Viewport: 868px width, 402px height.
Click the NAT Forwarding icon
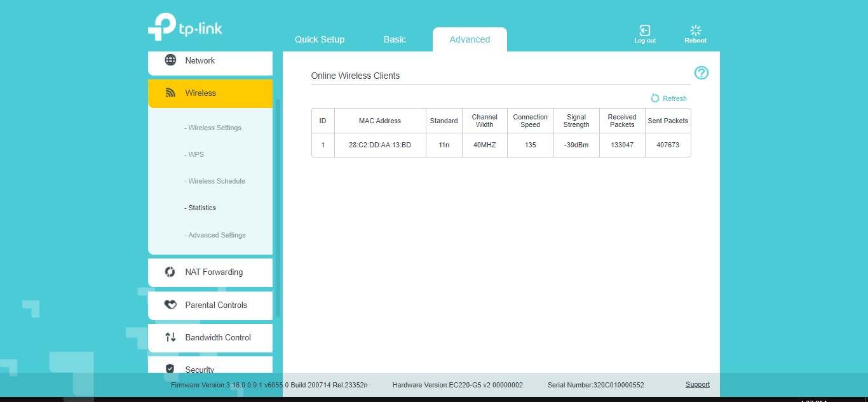(x=170, y=272)
